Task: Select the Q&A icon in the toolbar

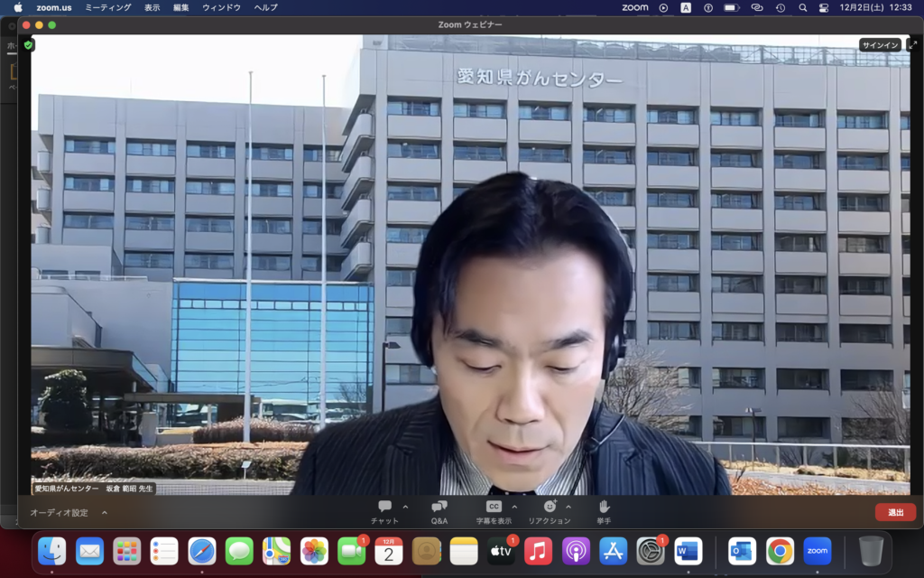Action: (438, 507)
